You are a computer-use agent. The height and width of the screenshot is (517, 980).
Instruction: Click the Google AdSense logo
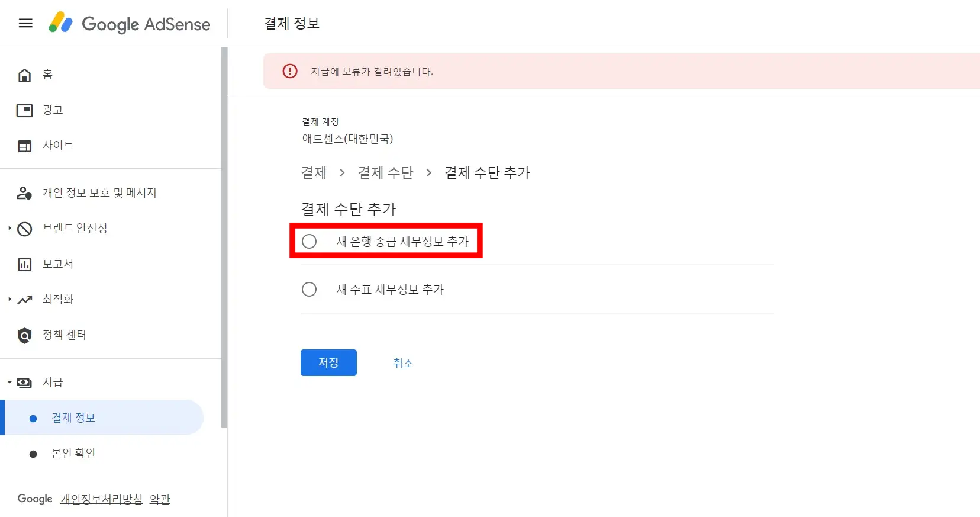(129, 24)
